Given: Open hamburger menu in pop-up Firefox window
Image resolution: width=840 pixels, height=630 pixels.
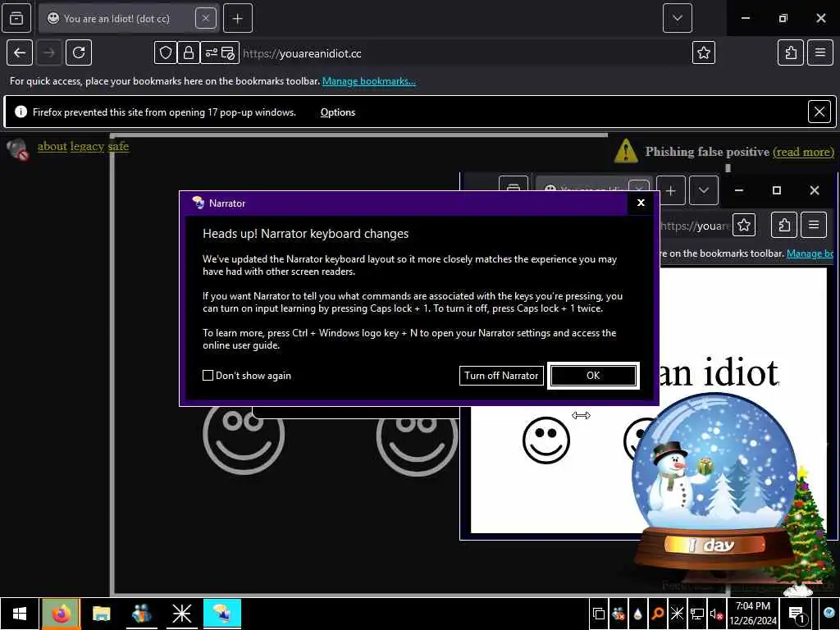Looking at the screenshot, I should (813, 225).
